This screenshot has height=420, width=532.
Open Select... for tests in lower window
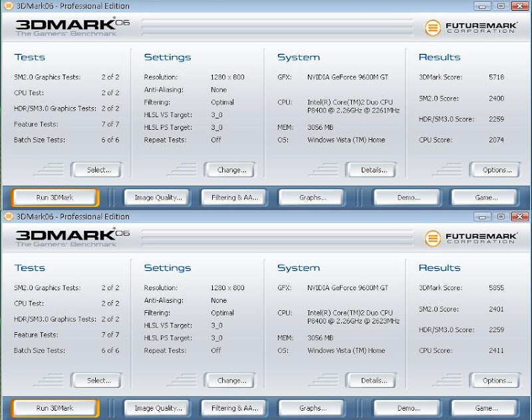[96, 380]
